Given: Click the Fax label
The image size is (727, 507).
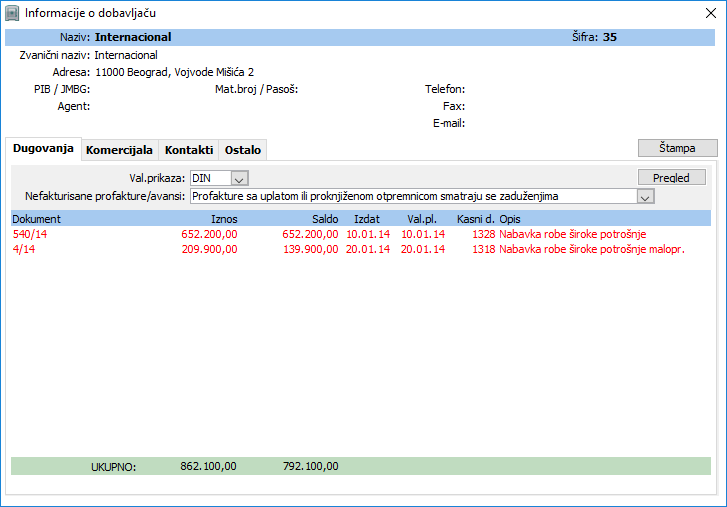Looking at the screenshot, I should (x=454, y=106).
